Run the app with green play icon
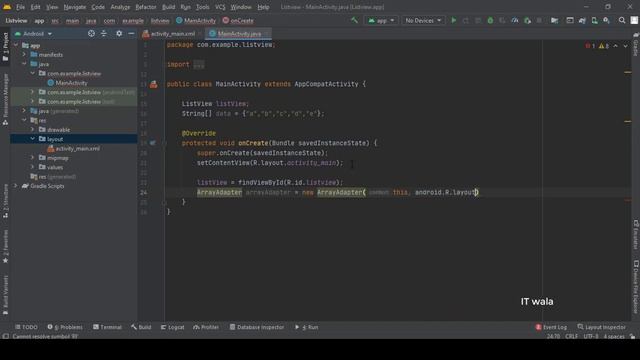Viewport: 640px width, 360px height. (x=453, y=20)
